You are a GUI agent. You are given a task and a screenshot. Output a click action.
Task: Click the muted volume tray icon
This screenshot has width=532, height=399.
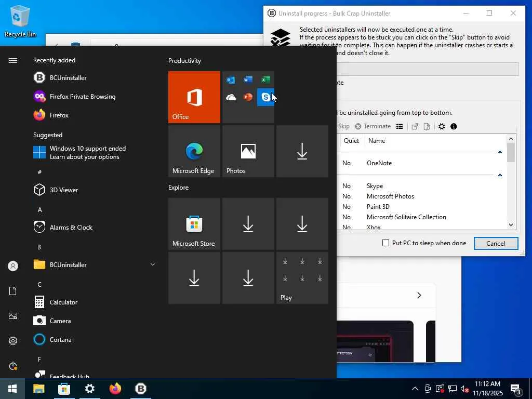pos(464,389)
